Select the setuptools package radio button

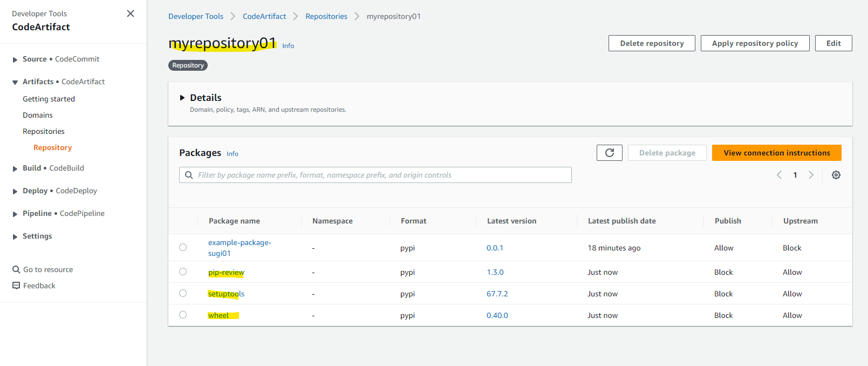click(x=183, y=293)
